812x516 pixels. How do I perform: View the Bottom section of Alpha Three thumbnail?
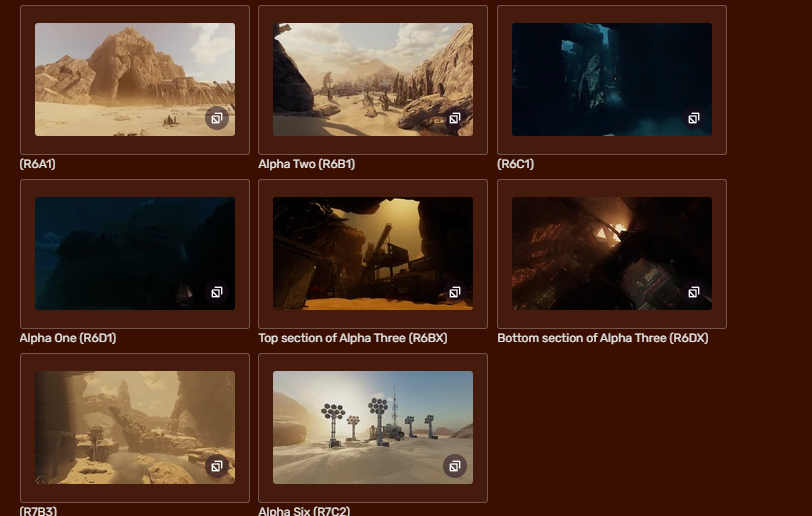tap(612, 253)
